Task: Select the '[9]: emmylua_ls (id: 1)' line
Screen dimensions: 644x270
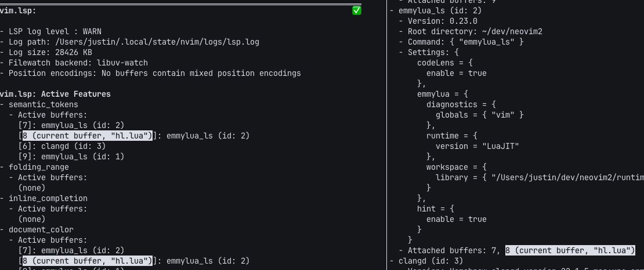Action: 71,156
